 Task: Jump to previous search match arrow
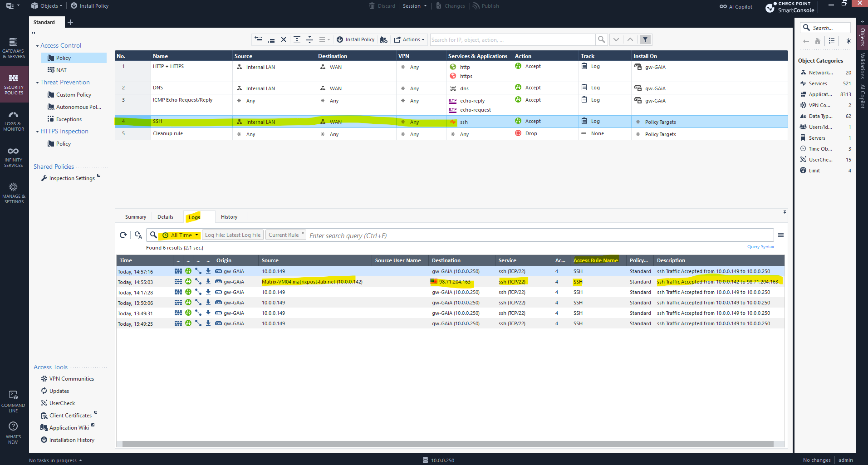coord(630,39)
